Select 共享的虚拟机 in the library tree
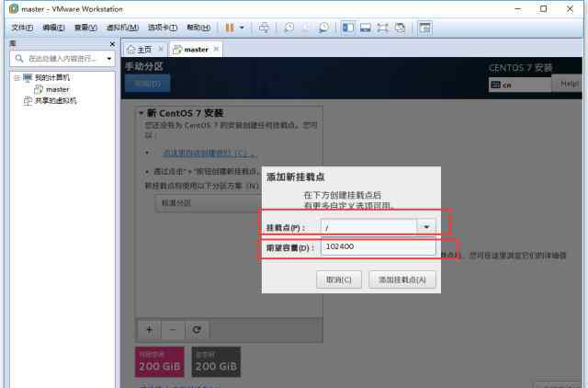 [55, 100]
